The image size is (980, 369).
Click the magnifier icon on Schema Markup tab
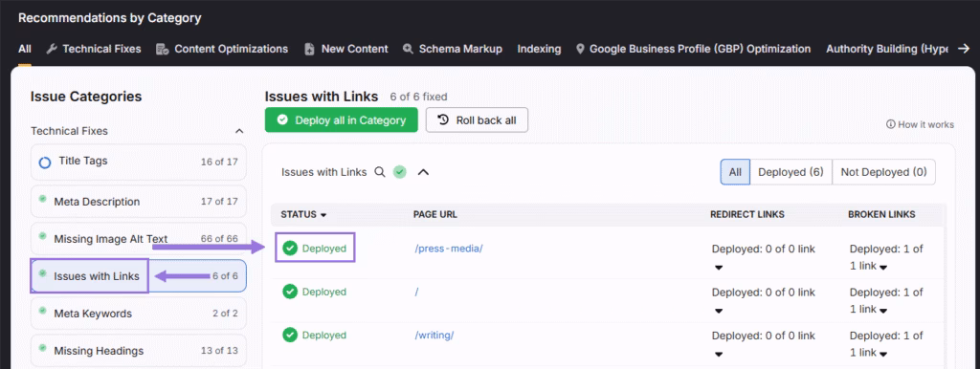pos(408,49)
